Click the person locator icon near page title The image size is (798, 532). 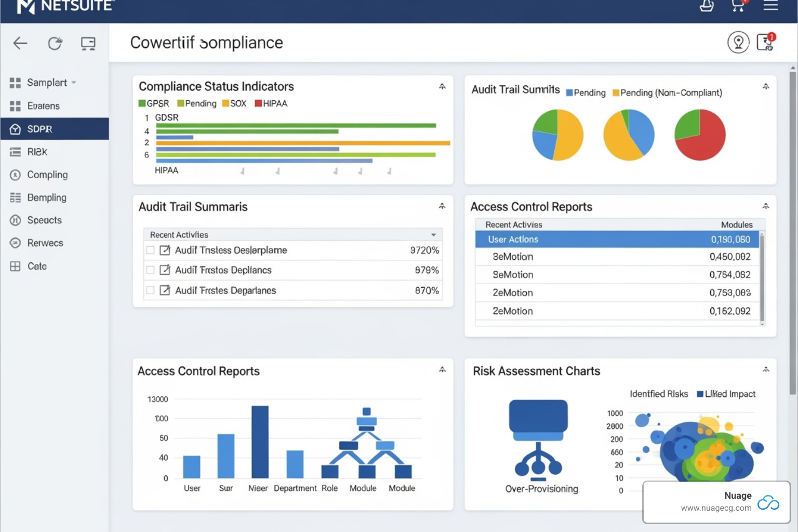coord(738,42)
